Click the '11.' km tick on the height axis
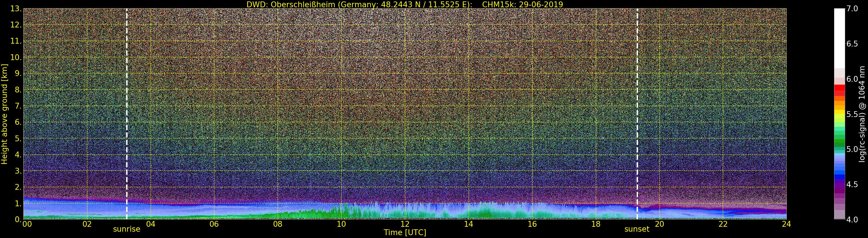Screen dimensions: 868x238 pos(16,41)
